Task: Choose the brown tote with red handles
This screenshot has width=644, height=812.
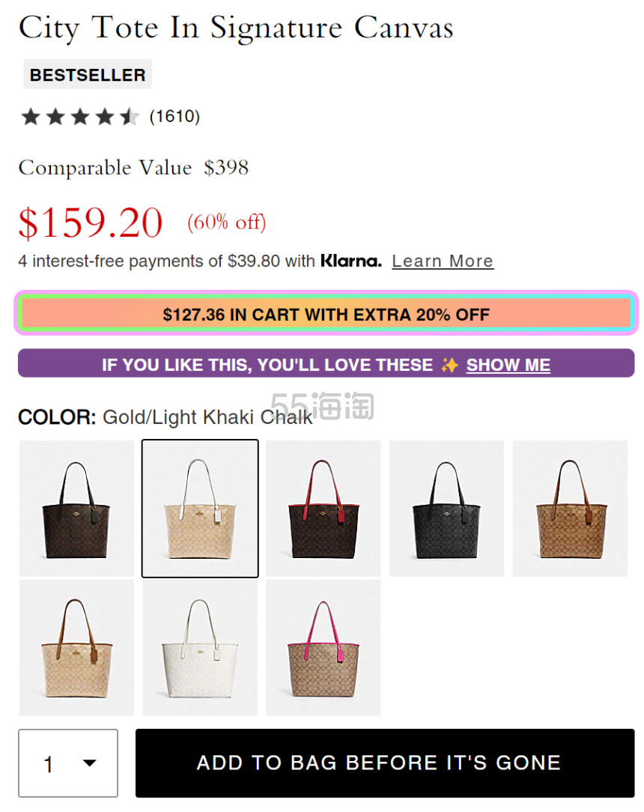Action: point(323,509)
